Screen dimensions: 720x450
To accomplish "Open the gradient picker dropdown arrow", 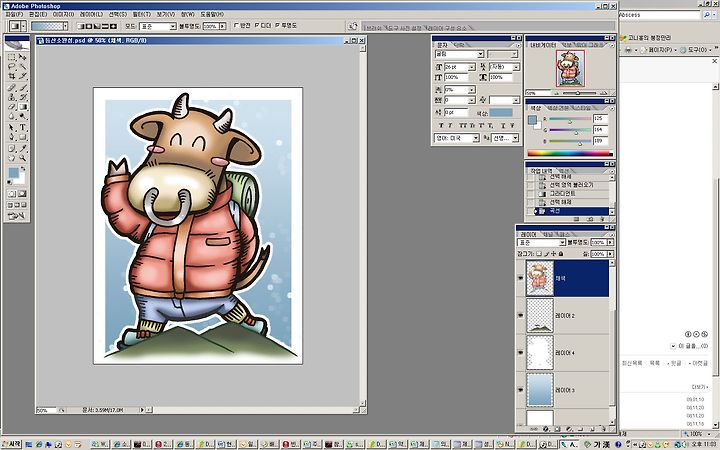I will point(65,26).
